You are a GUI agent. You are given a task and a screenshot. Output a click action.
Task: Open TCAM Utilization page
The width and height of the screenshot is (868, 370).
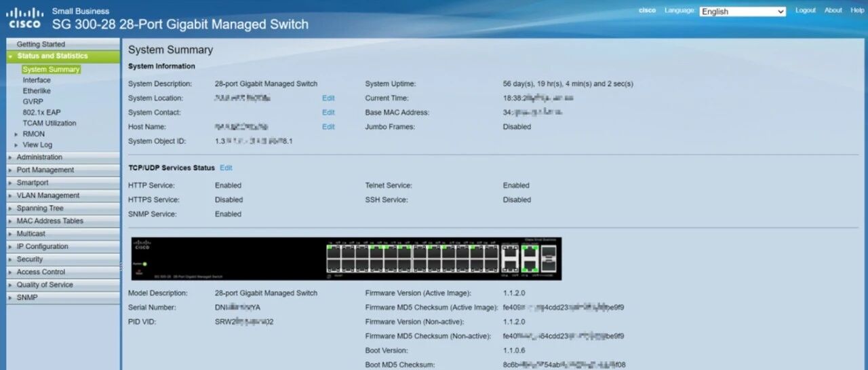(x=50, y=124)
